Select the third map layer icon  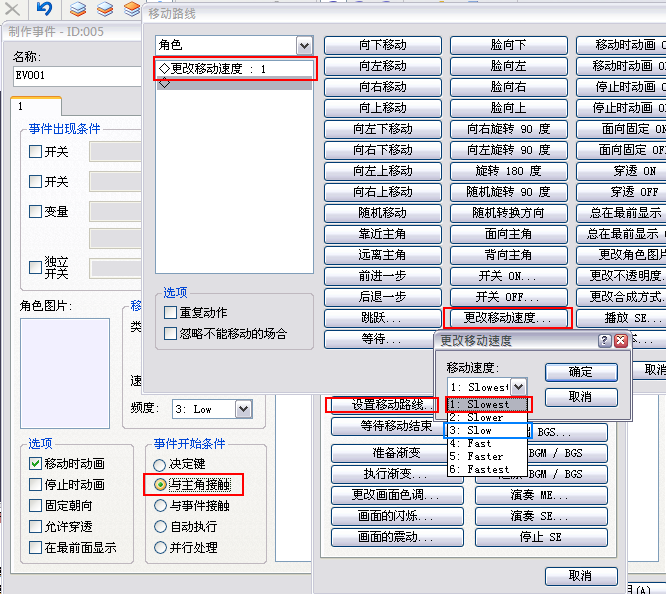[x=132, y=8]
